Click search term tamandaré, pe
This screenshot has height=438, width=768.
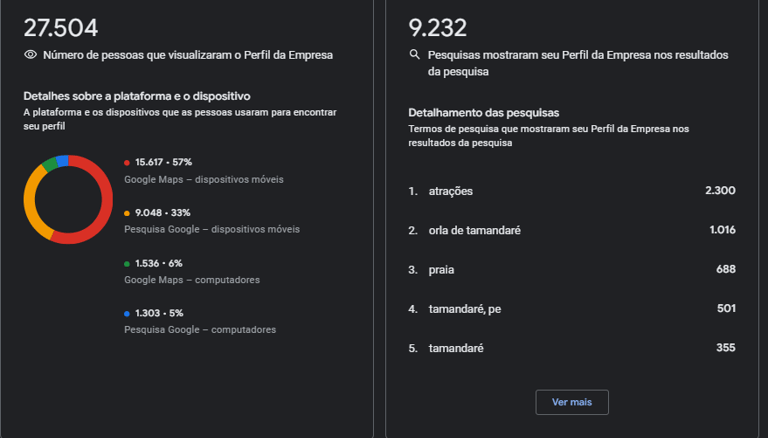(465, 309)
